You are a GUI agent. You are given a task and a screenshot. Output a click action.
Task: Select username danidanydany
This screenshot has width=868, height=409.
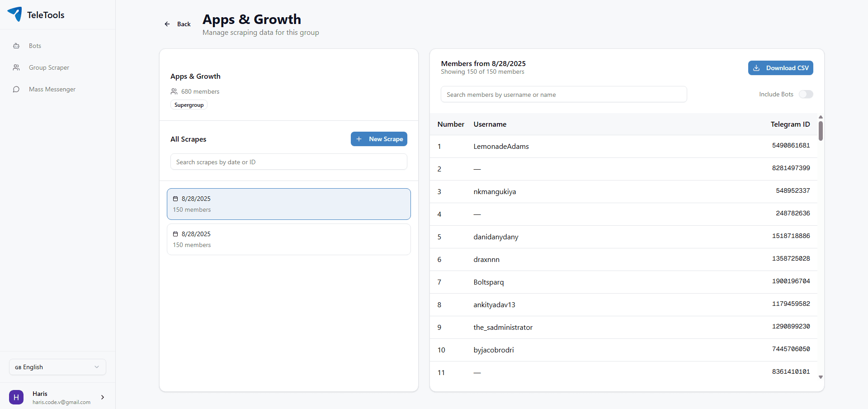tap(496, 237)
